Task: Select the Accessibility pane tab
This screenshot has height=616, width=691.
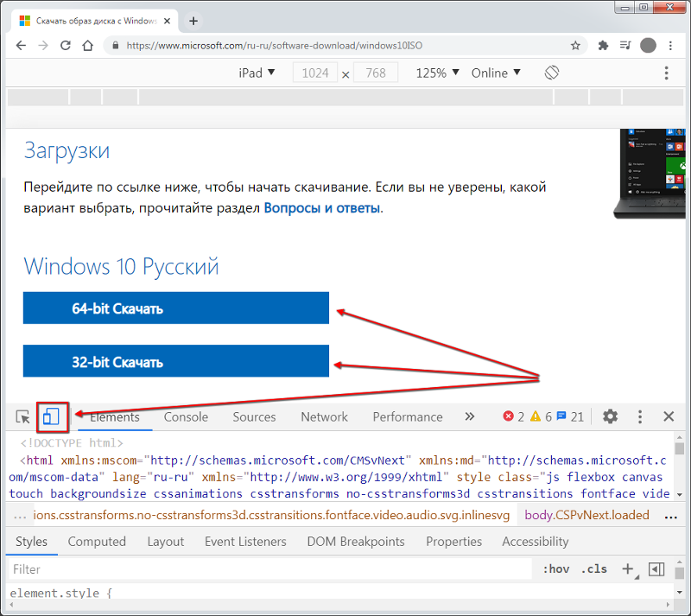Action: pyautogui.click(x=536, y=542)
